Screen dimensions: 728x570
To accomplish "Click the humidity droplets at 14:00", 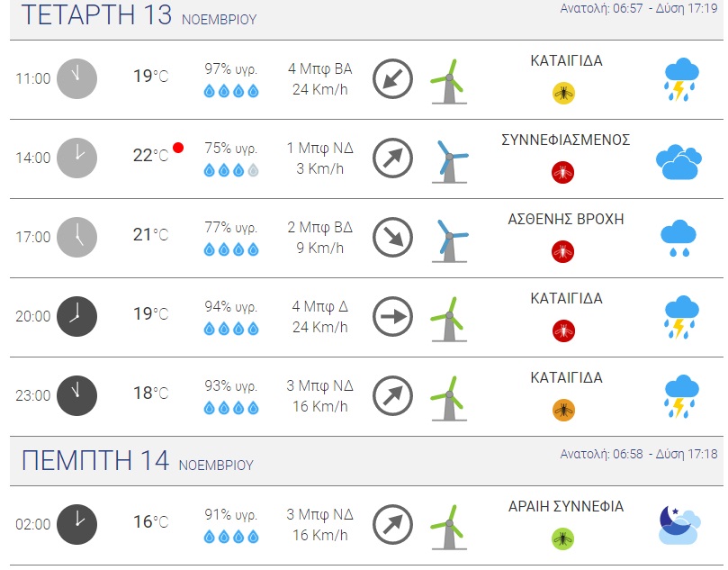I will [231, 170].
